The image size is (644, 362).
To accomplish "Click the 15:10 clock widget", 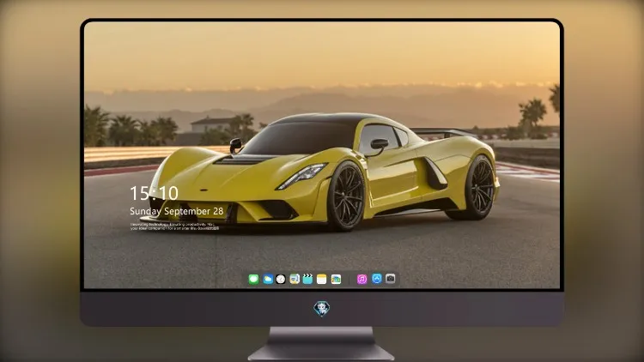I will click(x=154, y=193).
